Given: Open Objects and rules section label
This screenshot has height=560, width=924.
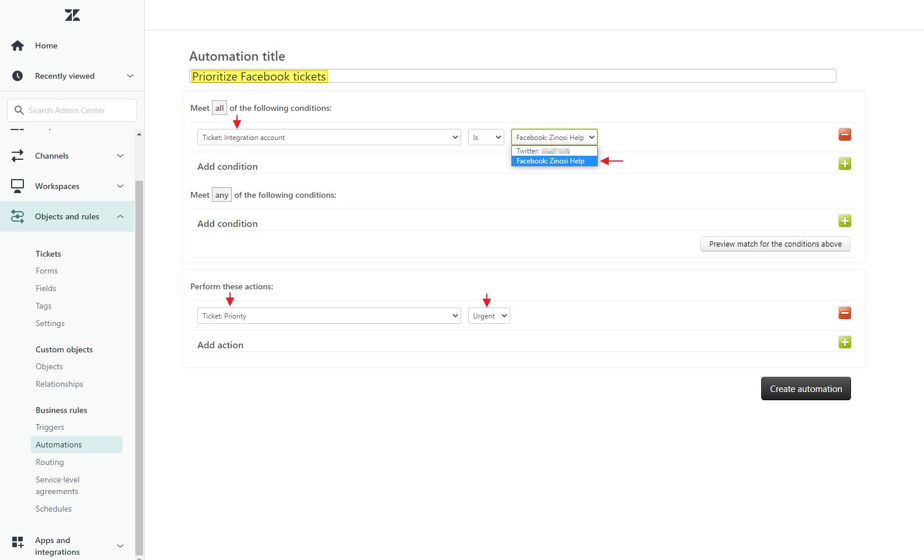Looking at the screenshot, I should [67, 216].
